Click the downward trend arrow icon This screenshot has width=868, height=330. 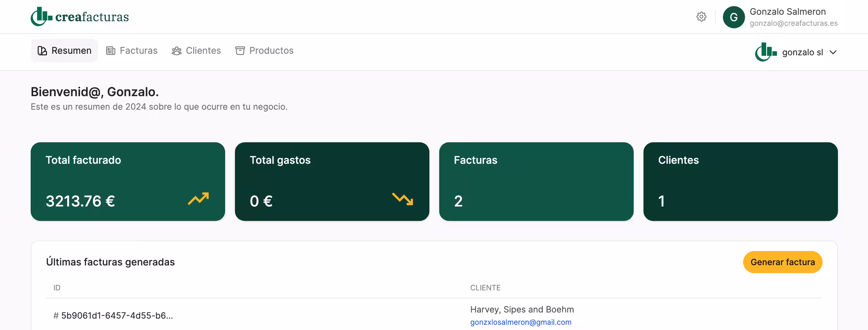(402, 199)
